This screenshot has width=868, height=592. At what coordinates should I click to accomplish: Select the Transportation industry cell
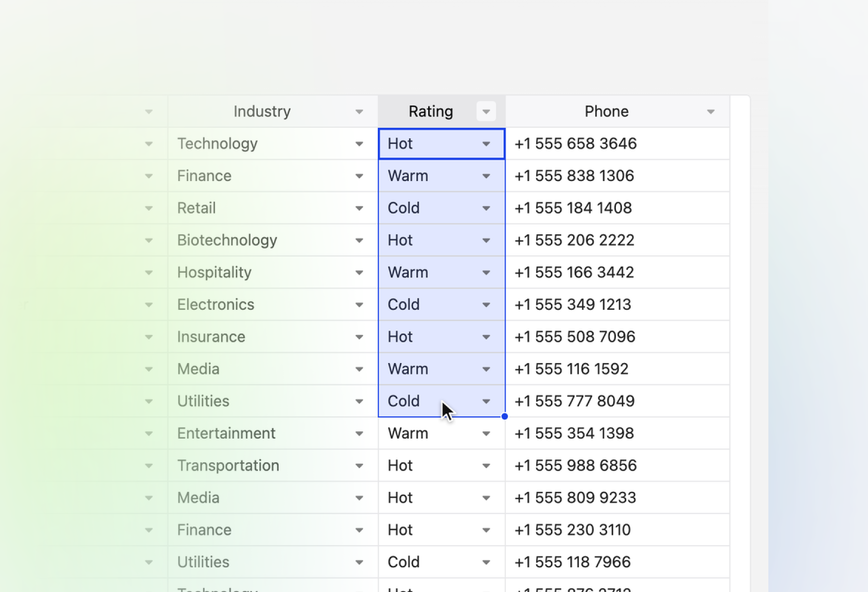[273, 465]
